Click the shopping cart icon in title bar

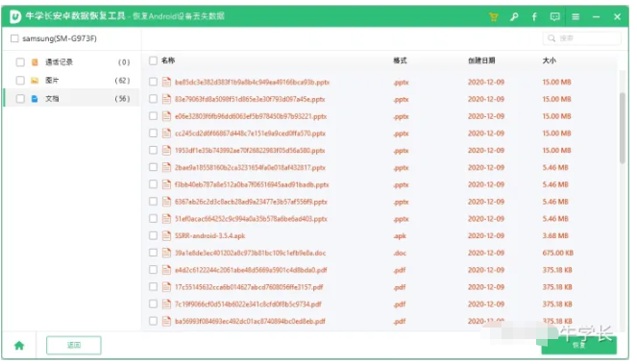494,16
